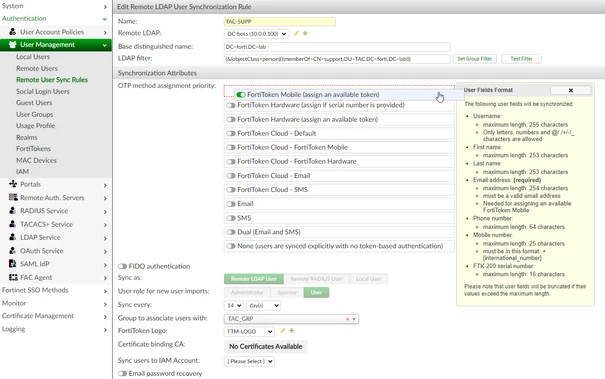The image size is (605, 379).
Task: Select Remote LDAP User sync option
Action: 254,279
